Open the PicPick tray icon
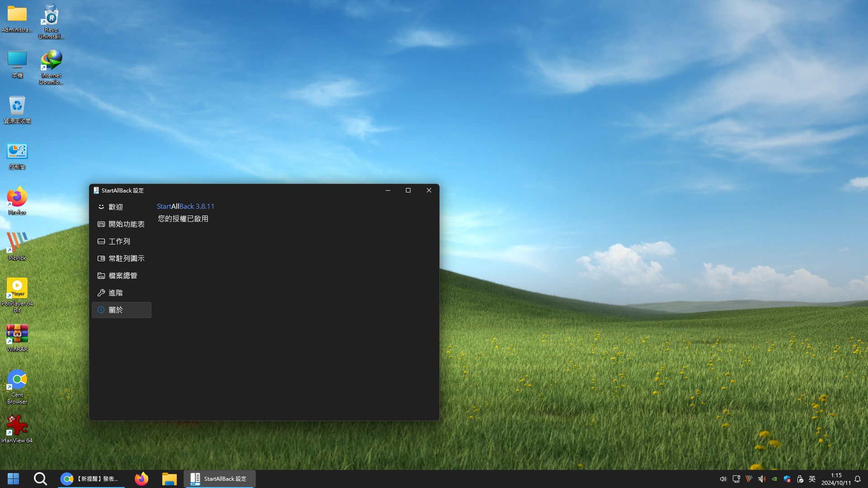 coord(749,479)
